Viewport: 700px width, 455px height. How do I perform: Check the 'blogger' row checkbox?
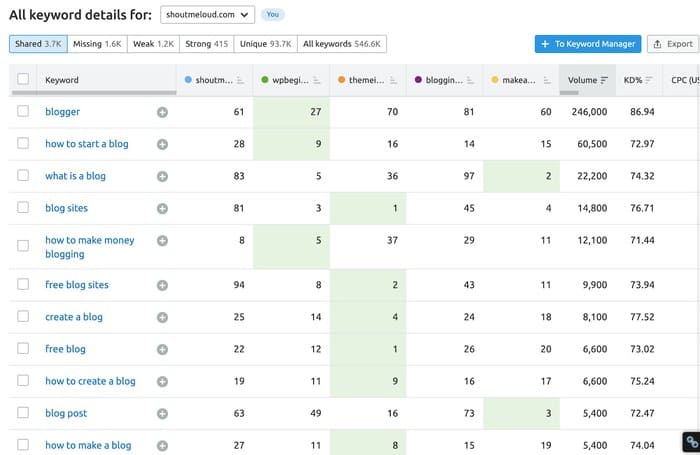click(23, 111)
